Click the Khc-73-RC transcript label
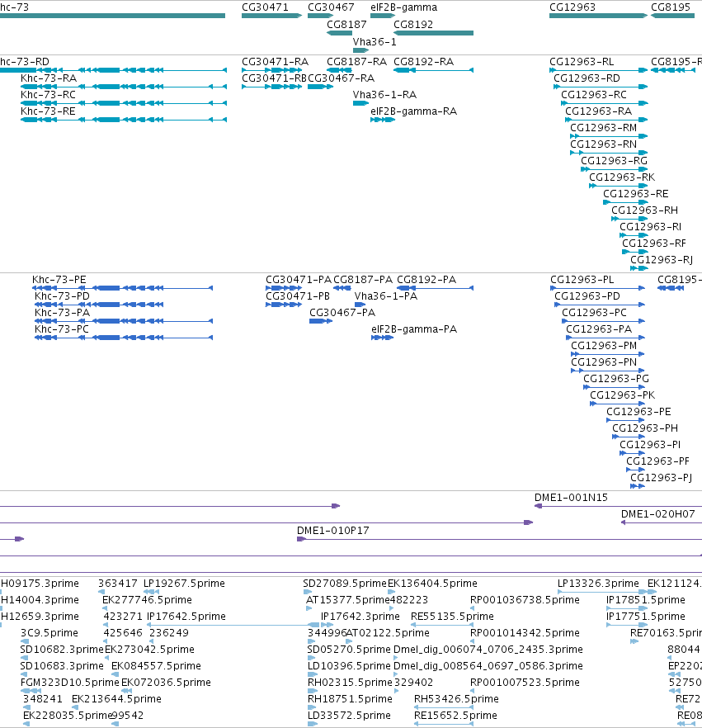The width and height of the screenshot is (702, 728). [x=48, y=95]
